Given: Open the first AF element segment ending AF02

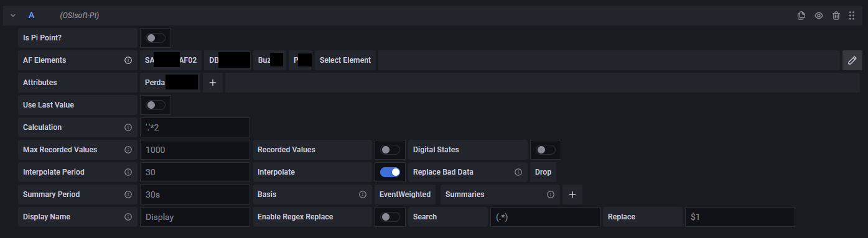Looking at the screenshot, I should 171,60.
